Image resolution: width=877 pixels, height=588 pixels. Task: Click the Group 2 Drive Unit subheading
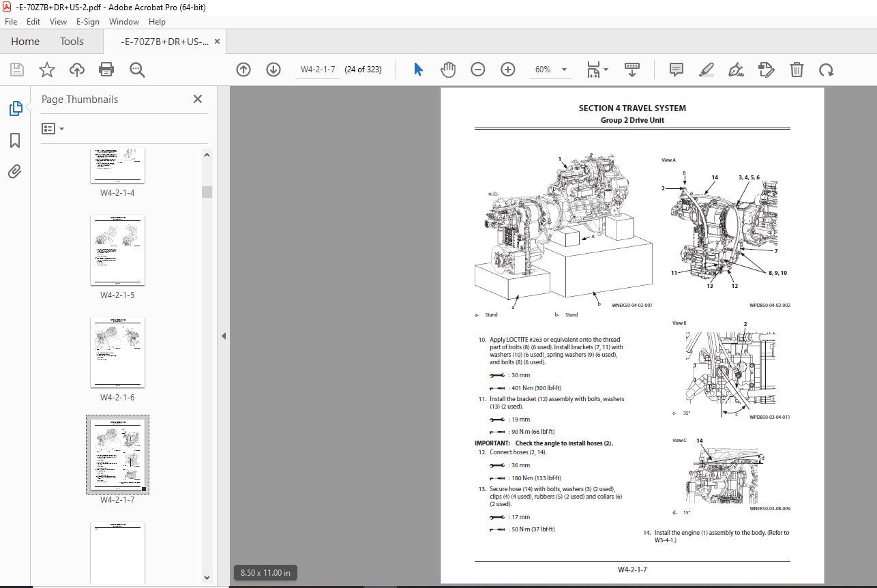[632, 120]
